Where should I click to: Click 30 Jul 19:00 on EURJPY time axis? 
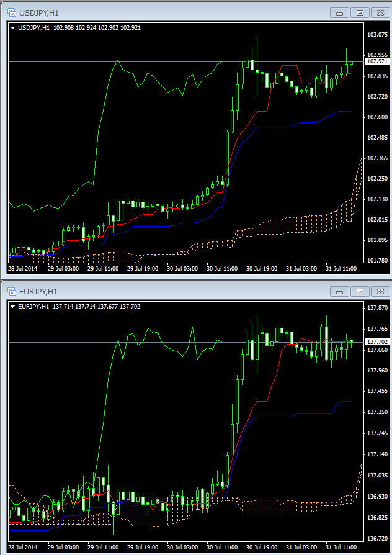(x=262, y=547)
